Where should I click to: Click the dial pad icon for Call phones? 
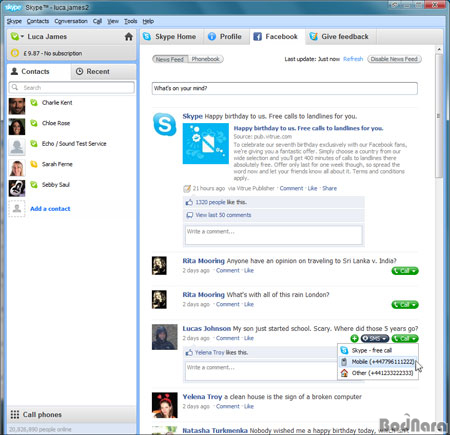(x=15, y=415)
